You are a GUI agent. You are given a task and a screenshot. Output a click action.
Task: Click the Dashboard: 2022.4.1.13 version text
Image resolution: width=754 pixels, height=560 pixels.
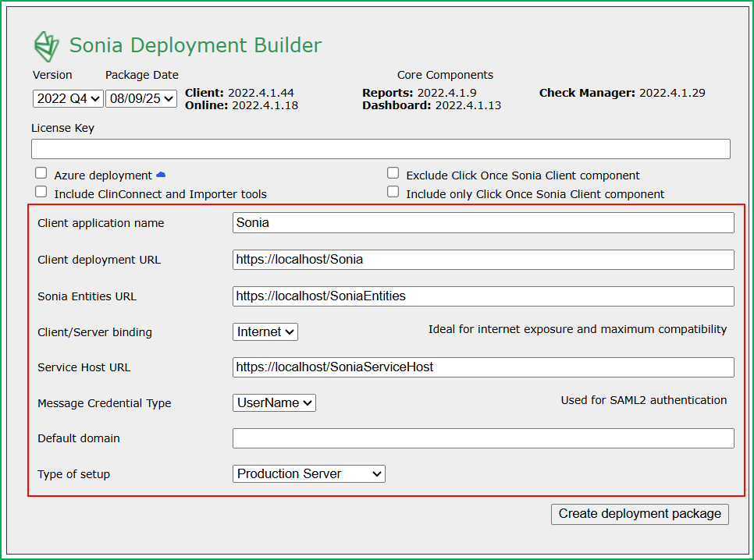coord(432,105)
